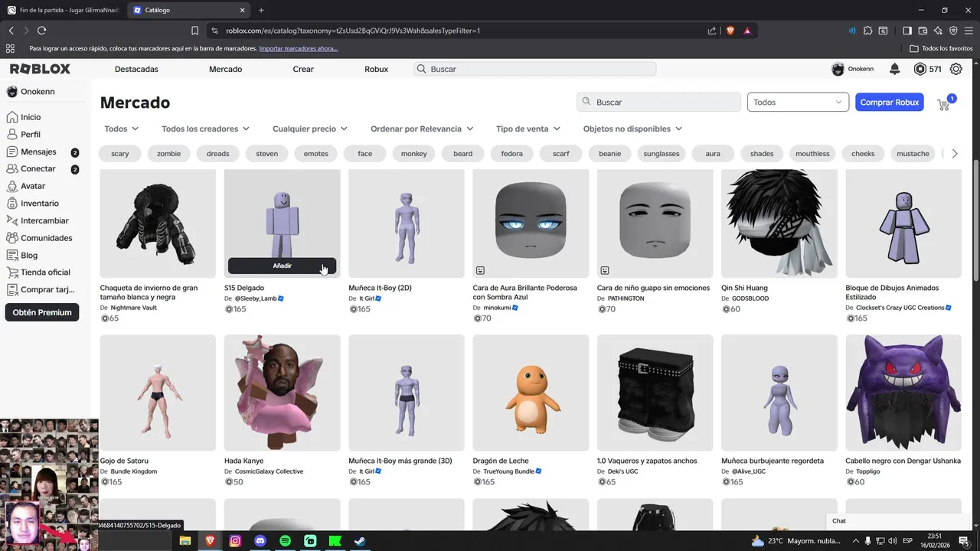Open the Brave Leo AI sparkle icon
The image size is (980, 551).
pyautogui.click(x=938, y=31)
